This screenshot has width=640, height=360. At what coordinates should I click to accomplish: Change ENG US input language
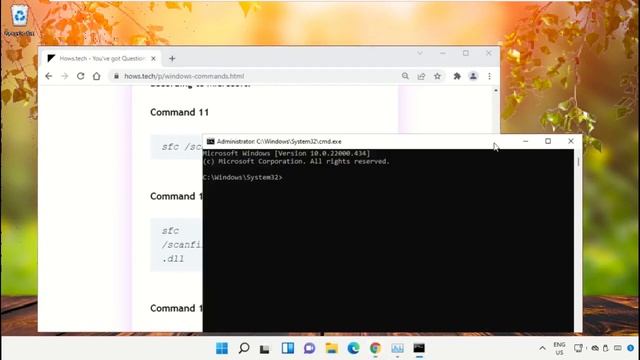pyautogui.click(x=559, y=348)
